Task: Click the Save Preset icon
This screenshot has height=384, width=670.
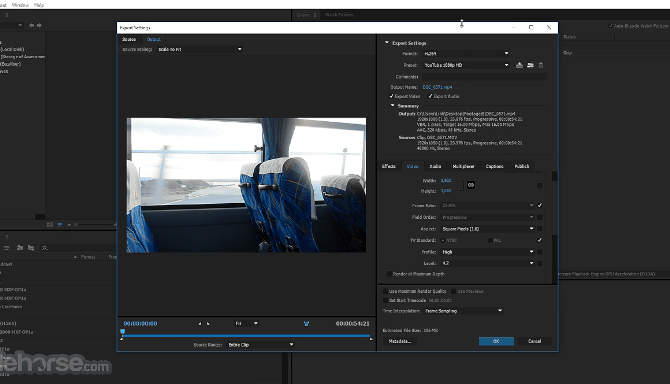Action: (x=519, y=65)
